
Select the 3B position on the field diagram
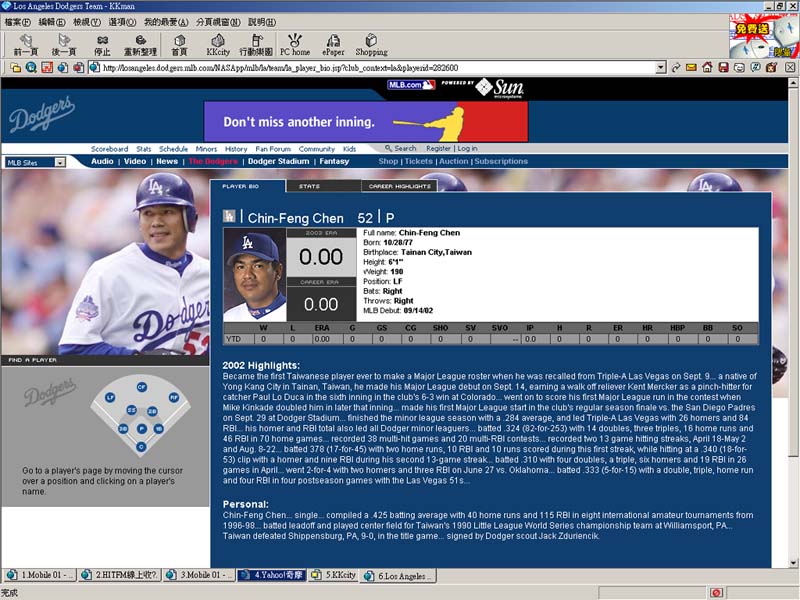pos(123,429)
